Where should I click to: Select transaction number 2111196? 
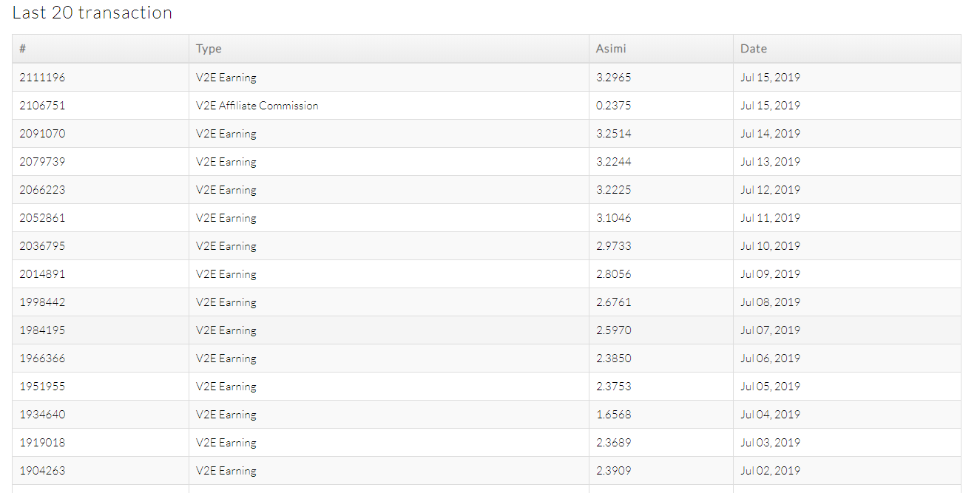[42, 78]
